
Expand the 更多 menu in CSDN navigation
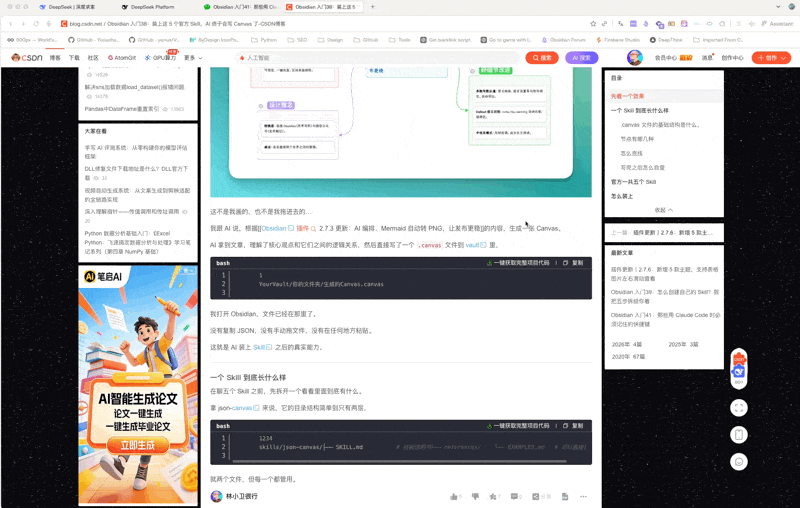[x=193, y=58]
